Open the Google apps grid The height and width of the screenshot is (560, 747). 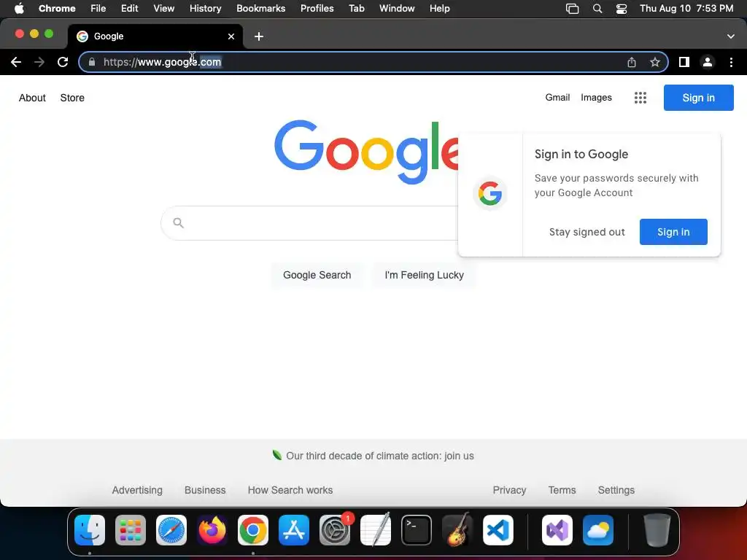tap(640, 98)
